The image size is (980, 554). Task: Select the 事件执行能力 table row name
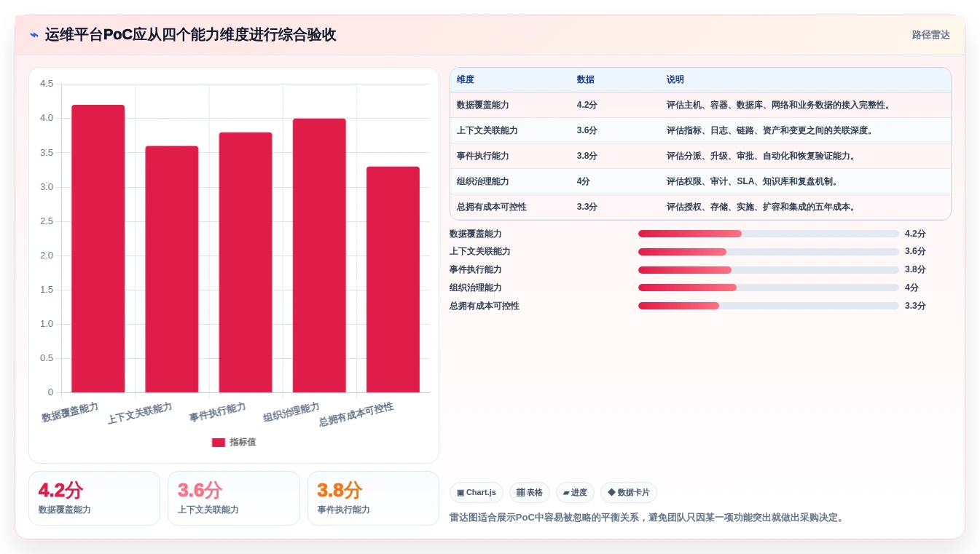[x=483, y=156]
